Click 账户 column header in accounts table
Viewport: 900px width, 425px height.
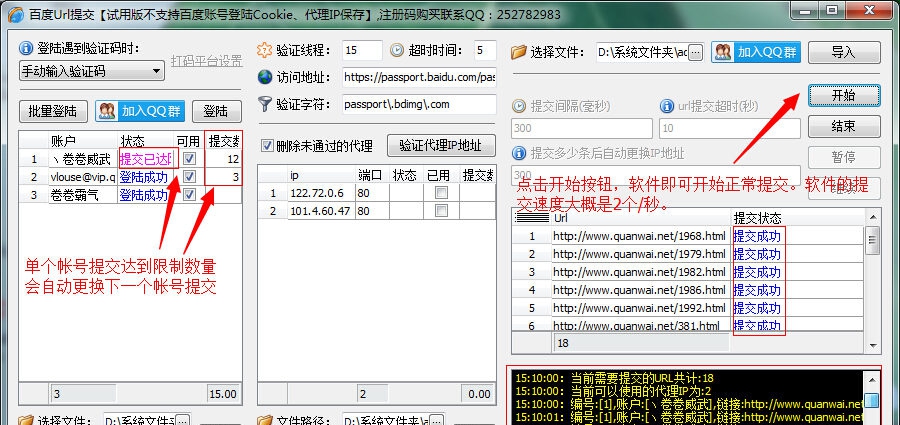[83, 141]
